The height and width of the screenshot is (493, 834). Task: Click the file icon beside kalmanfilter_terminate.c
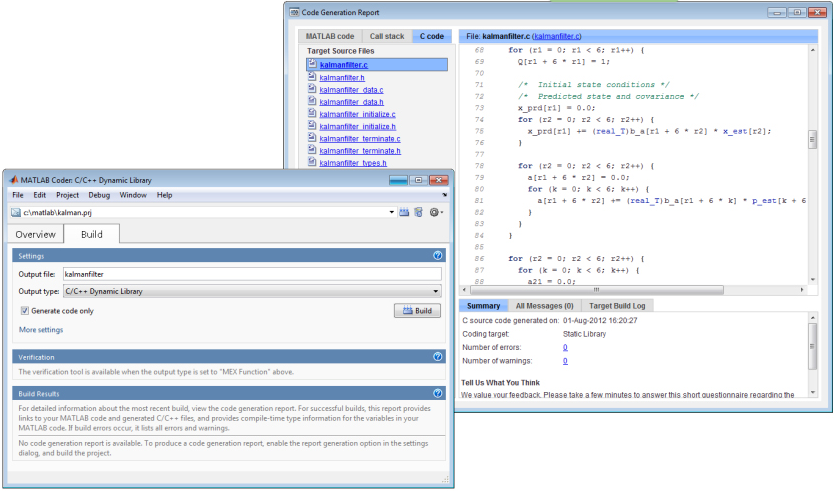click(312, 138)
